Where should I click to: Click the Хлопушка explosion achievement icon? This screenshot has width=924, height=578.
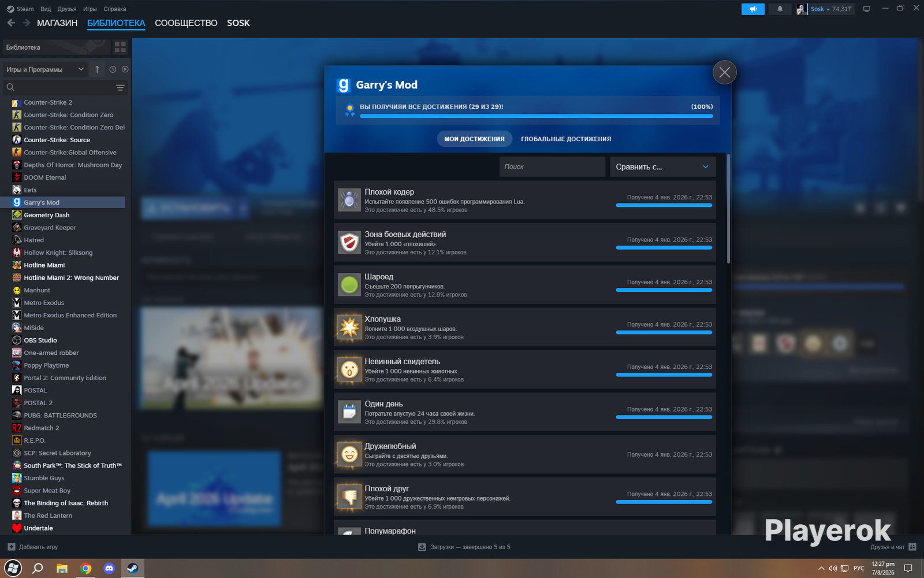coord(349,327)
